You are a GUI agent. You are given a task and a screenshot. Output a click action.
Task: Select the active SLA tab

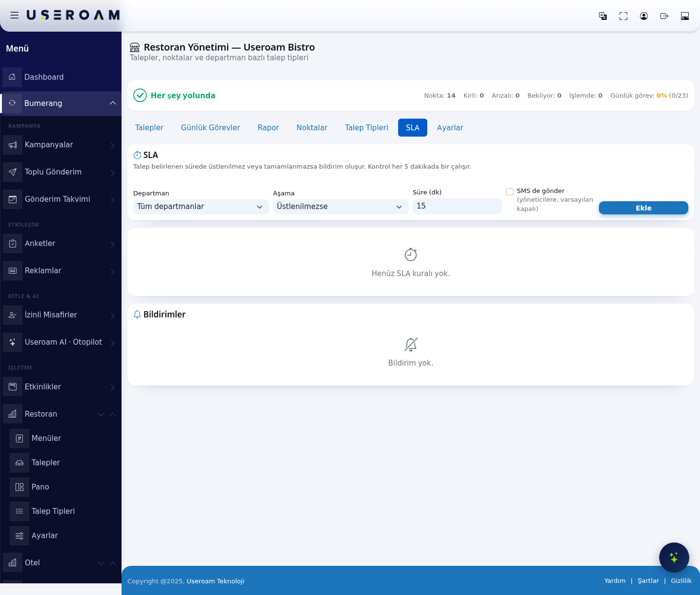tap(413, 127)
